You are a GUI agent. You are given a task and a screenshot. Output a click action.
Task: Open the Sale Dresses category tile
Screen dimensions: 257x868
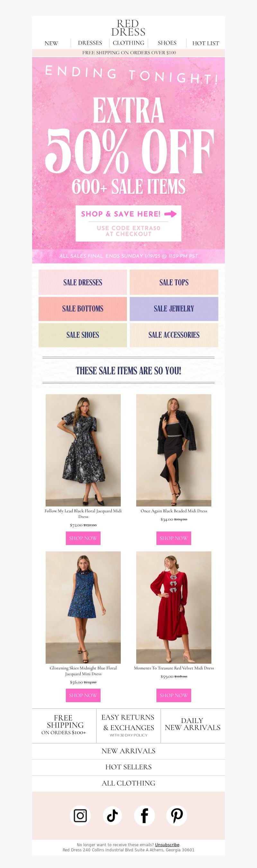[x=83, y=282]
